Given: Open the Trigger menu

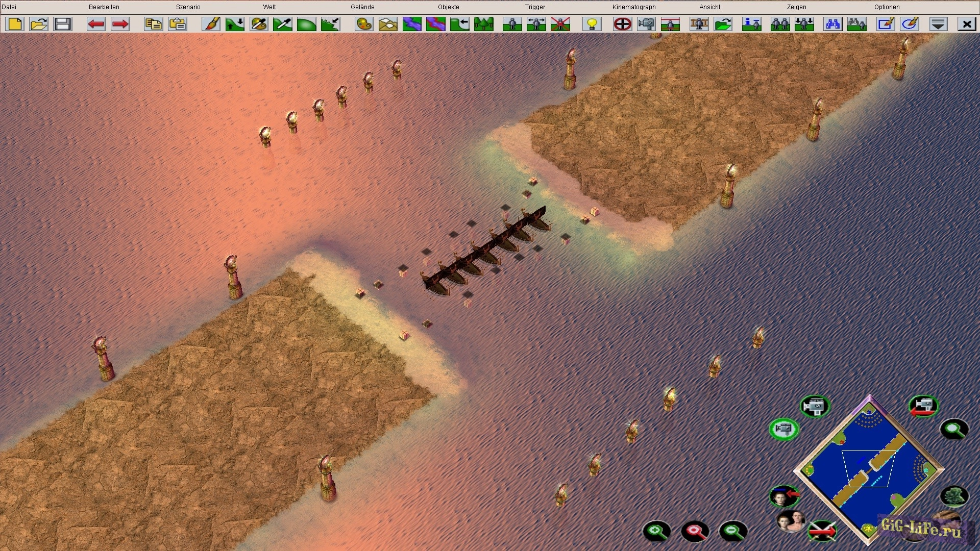Looking at the screenshot, I should tap(535, 7).
